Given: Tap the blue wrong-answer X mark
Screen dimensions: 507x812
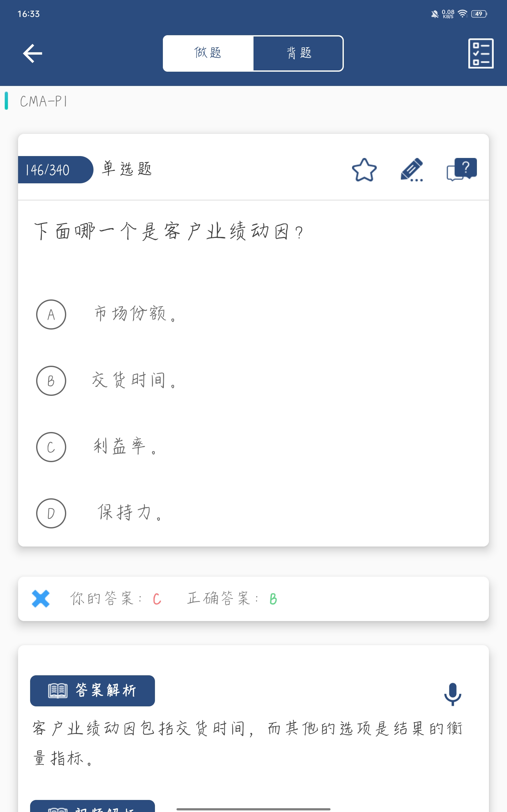Looking at the screenshot, I should [x=41, y=599].
